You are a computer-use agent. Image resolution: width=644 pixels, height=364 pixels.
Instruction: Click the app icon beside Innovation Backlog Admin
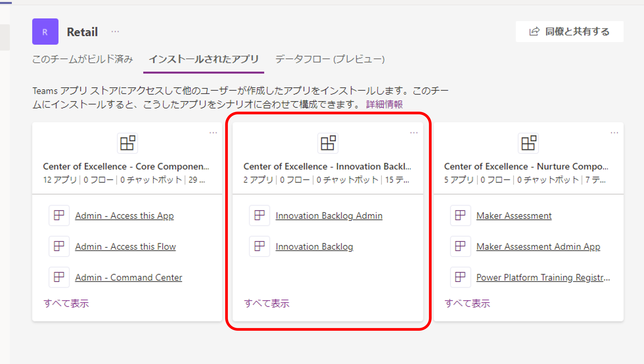pos(260,215)
